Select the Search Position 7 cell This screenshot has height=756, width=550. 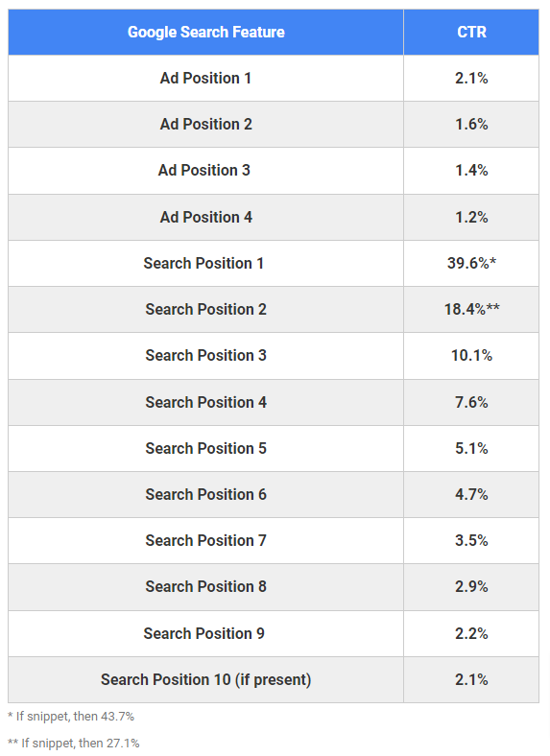point(206,540)
